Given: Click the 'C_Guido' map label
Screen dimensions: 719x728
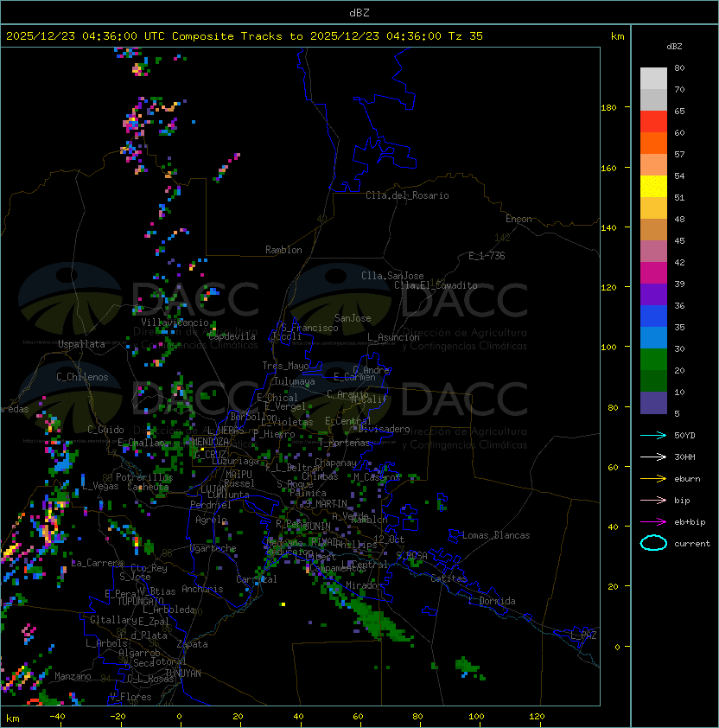Looking at the screenshot, I should coord(105,430).
